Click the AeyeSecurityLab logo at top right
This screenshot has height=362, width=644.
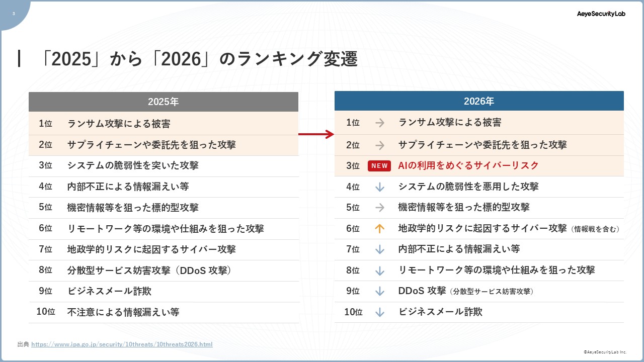point(601,14)
